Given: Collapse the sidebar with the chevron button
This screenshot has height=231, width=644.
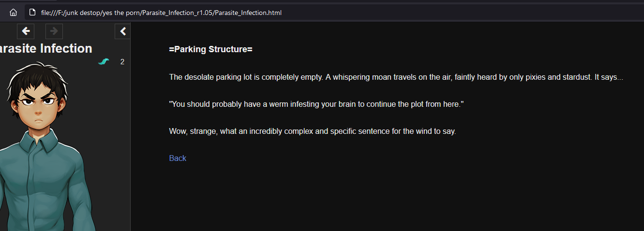Looking at the screenshot, I should (x=123, y=31).
